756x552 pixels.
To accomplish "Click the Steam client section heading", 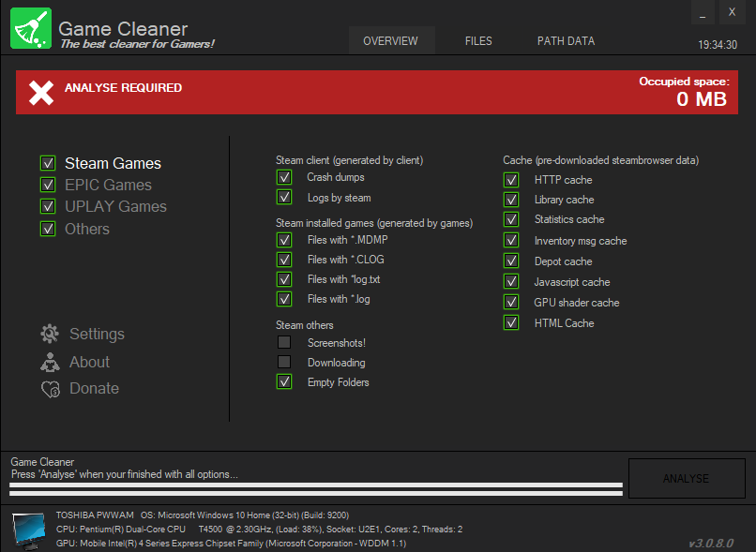I will tap(350, 160).
